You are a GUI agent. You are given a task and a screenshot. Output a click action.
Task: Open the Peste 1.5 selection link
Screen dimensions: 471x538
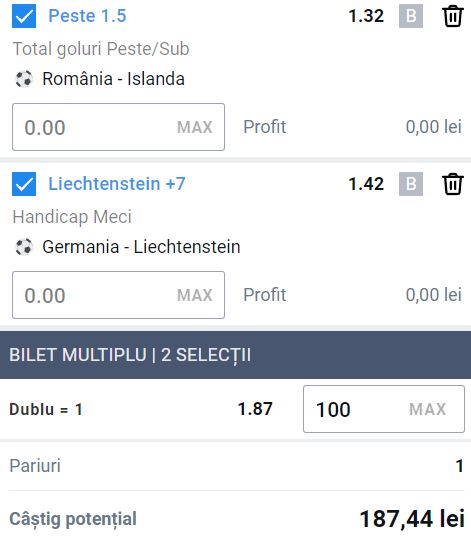coord(87,16)
